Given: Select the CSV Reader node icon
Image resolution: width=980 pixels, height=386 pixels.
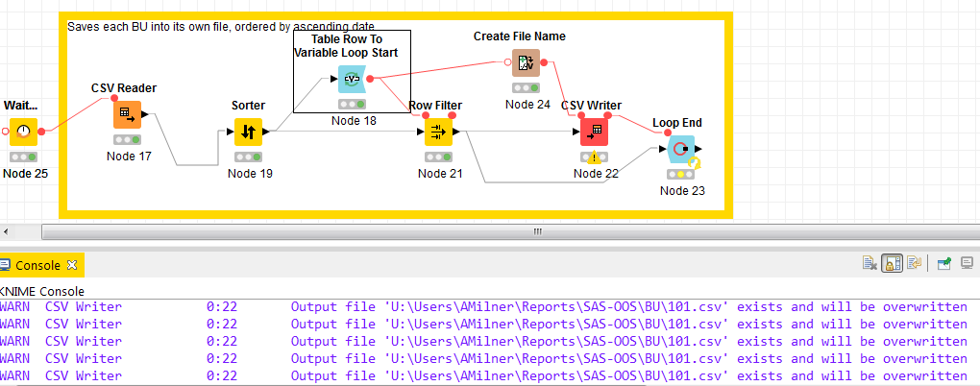Looking at the screenshot, I should (x=127, y=115).
